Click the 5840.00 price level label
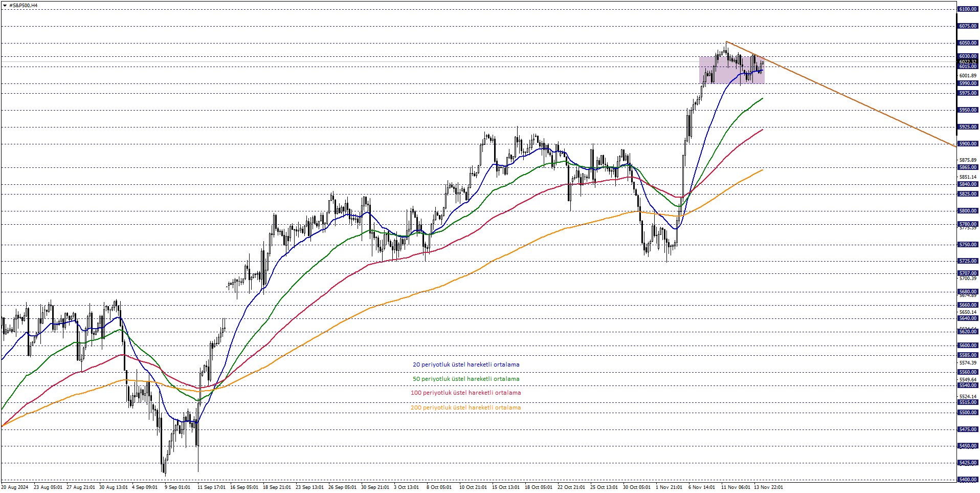This screenshot has width=980, height=493. click(968, 184)
